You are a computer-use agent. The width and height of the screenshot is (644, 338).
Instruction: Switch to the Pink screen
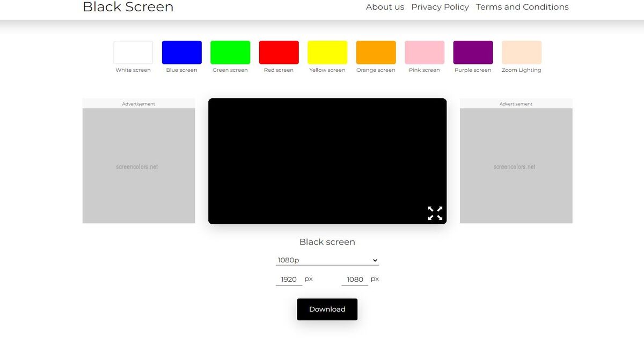click(x=424, y=52)
